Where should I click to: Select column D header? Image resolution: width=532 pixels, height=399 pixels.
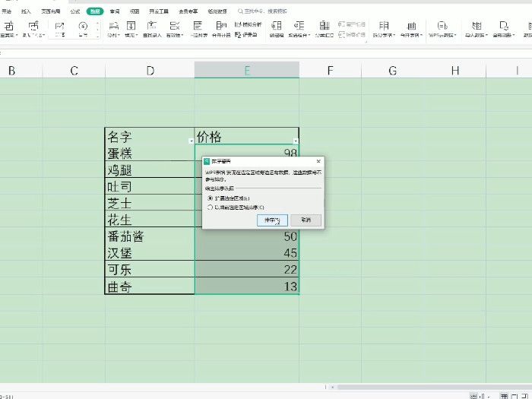pos(150,70)
